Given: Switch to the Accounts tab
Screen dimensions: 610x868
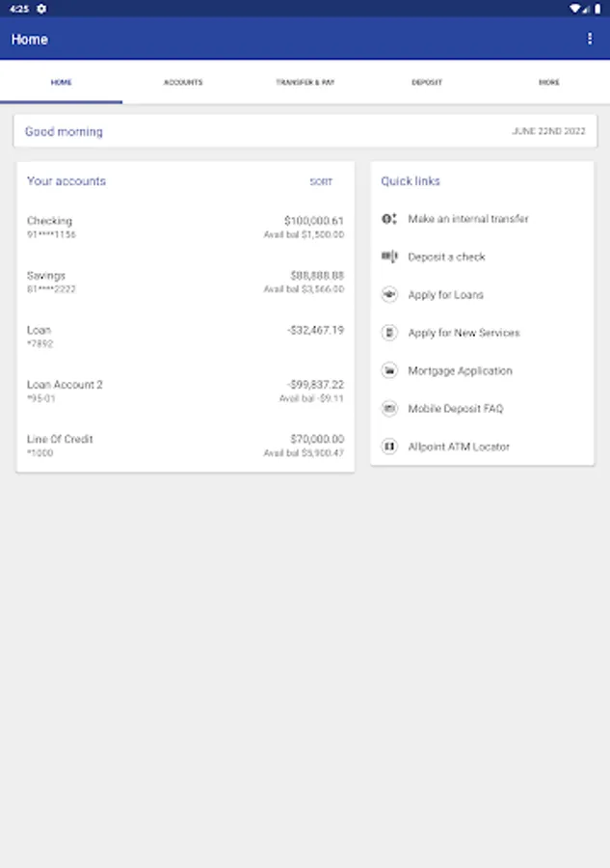Looking at the screenshot, I should (183, 83).
